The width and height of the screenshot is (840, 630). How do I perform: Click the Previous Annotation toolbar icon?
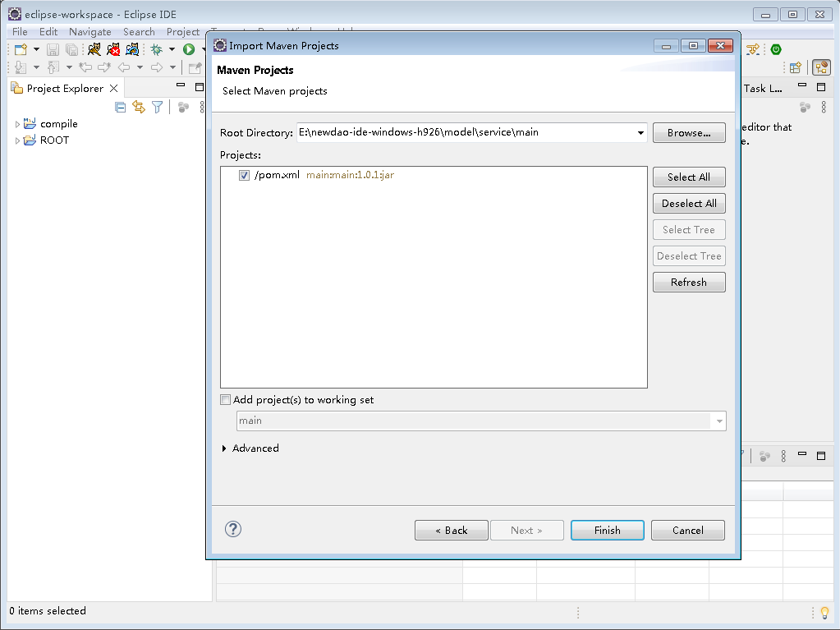point(53,67)
